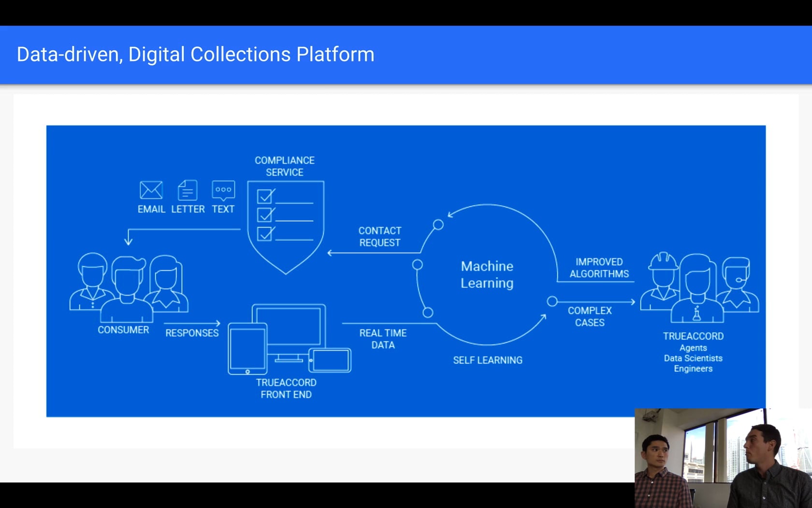
Task: Click the TrueAccord agents team icon
Action: (x=699, y=287)
